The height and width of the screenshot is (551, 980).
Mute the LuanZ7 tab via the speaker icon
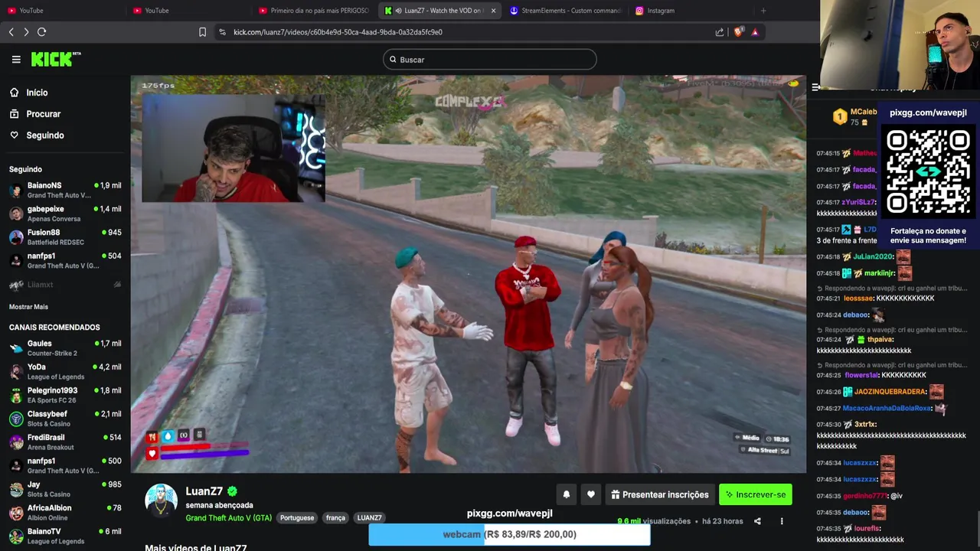pyautogui.click(x=399, y=11)
